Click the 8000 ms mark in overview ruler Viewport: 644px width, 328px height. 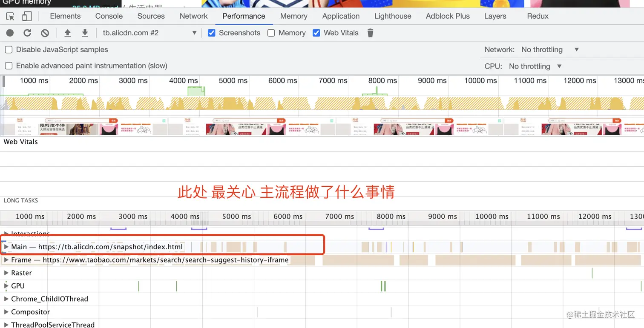coord(382,80)
